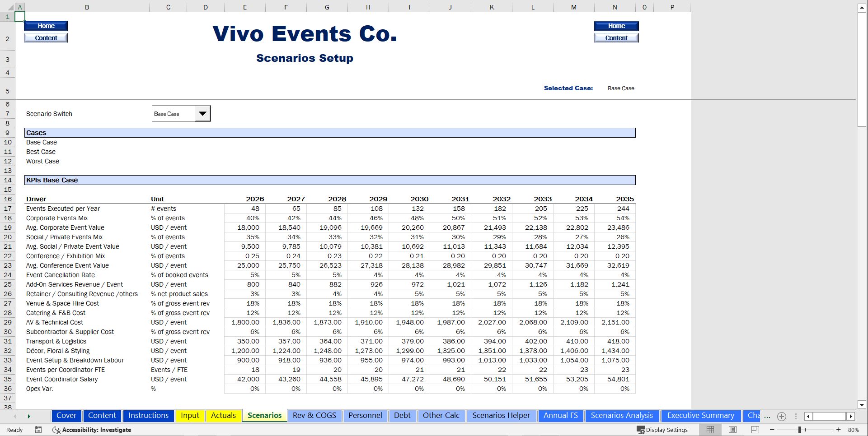Add a new worksheet with the plus icon

pyautogui.click(x=782, y=416)
